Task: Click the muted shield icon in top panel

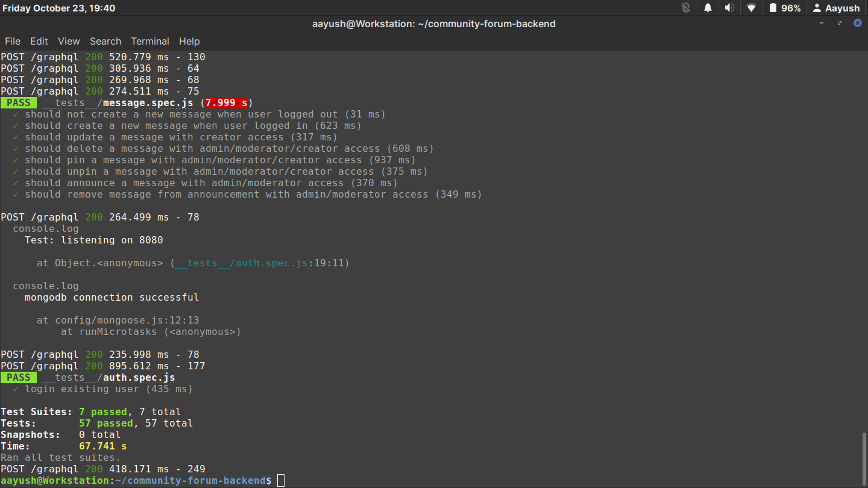Action: coord(686,8)
